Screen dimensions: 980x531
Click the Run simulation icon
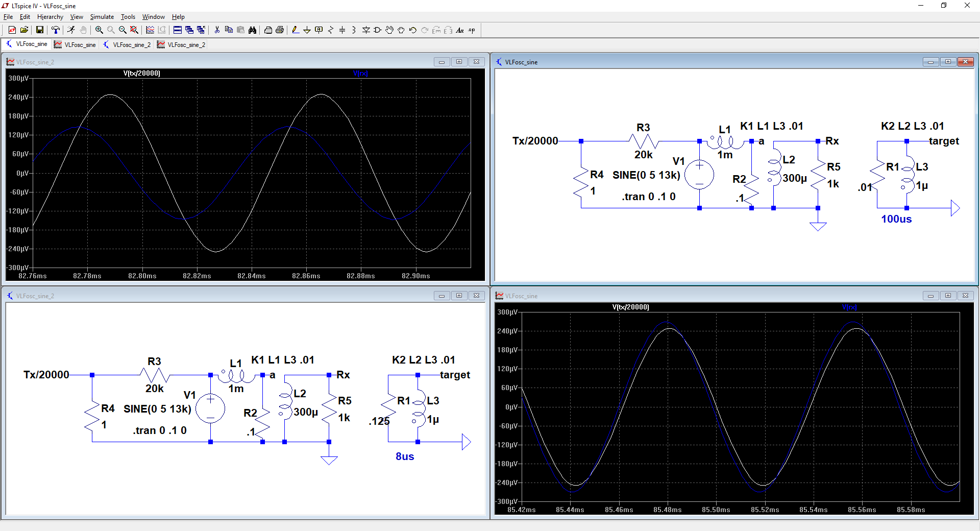pyautogui.click(x=71, y=30)
